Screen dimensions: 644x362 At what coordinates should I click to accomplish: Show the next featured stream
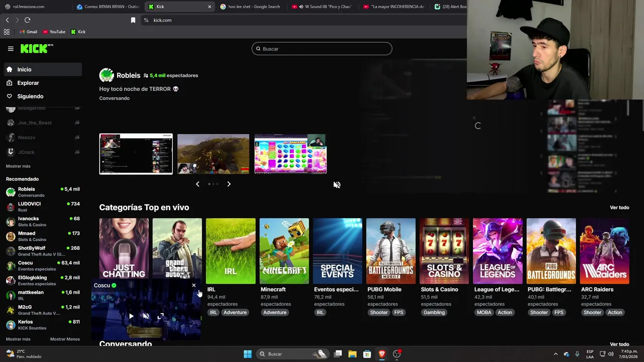[229, 184]
